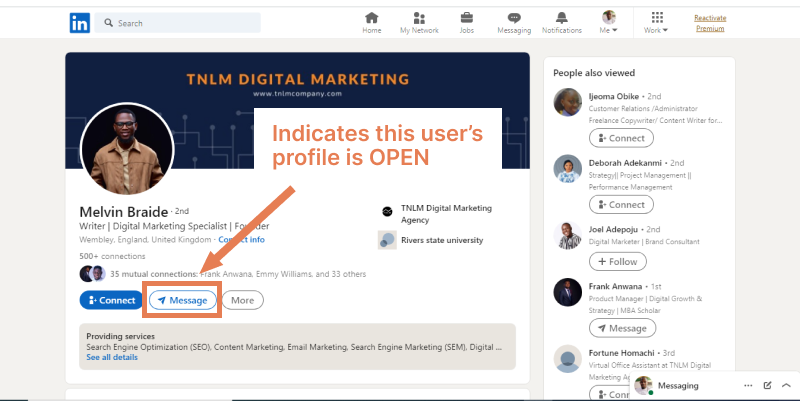Open the 35 mutual connections link
Image resolution: width=800 pixels, height=407 pixels.
[238, 274]
